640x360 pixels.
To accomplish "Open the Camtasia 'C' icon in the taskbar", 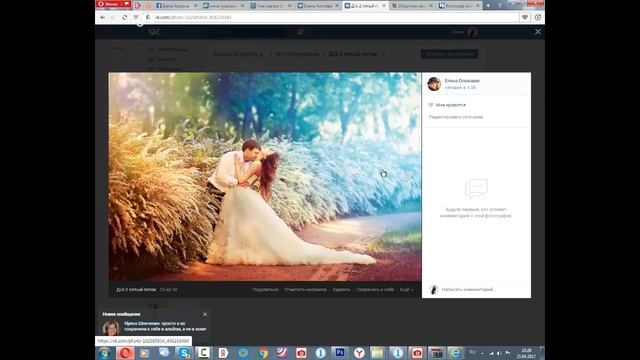I will 203,353.
